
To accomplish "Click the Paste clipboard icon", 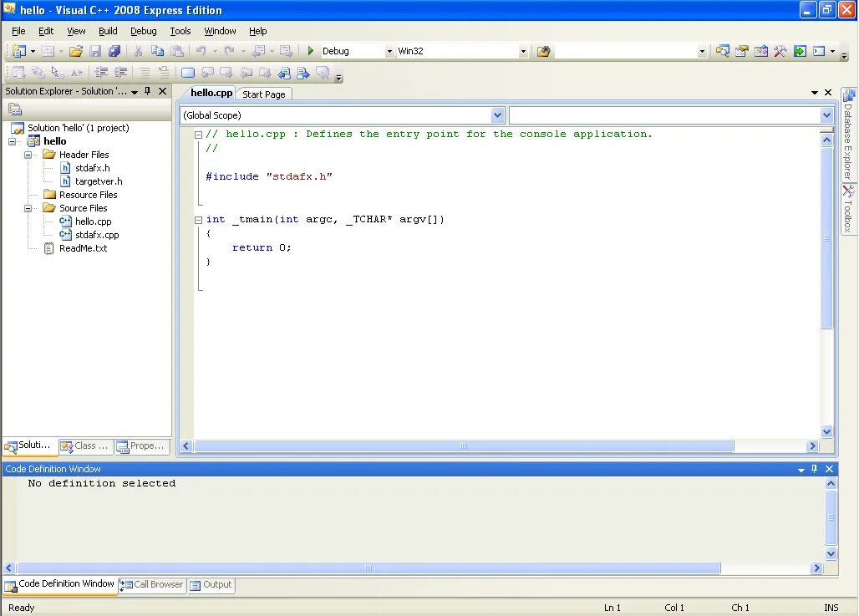I will point(177,51).
